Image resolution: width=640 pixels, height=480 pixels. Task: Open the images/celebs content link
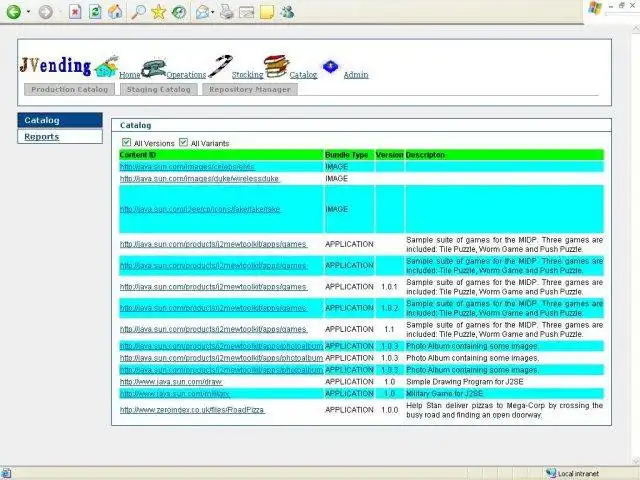point(187,167)
